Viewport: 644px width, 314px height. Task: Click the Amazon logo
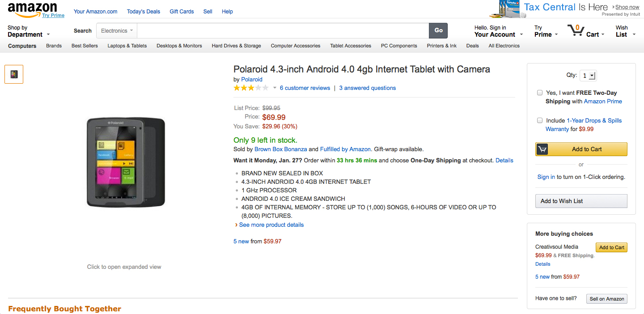point(32,9)
